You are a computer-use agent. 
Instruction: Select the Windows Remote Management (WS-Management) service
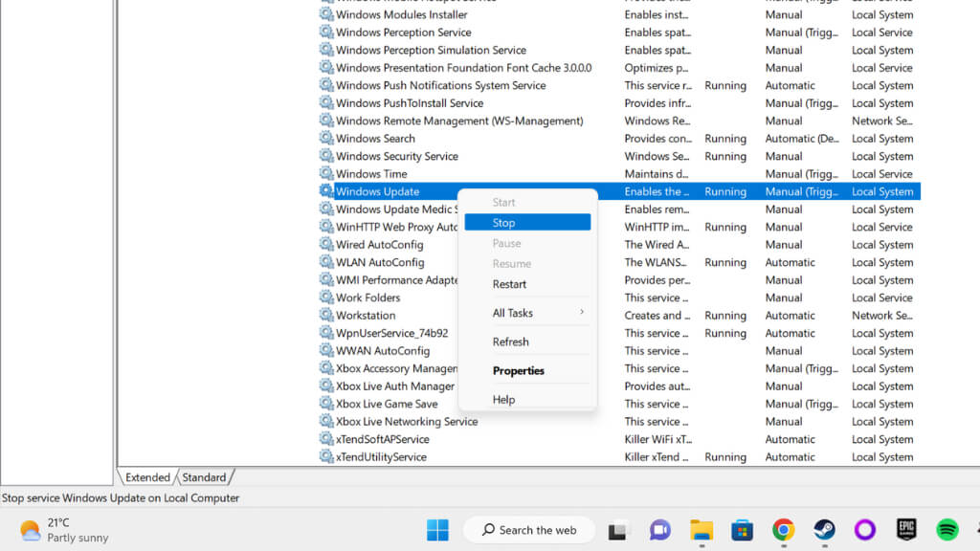click(x=459, y=121)
